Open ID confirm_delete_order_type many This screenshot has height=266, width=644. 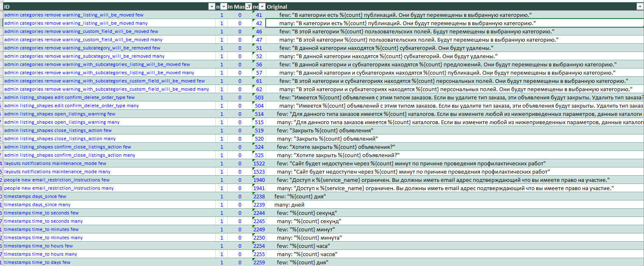pos(71,106)
